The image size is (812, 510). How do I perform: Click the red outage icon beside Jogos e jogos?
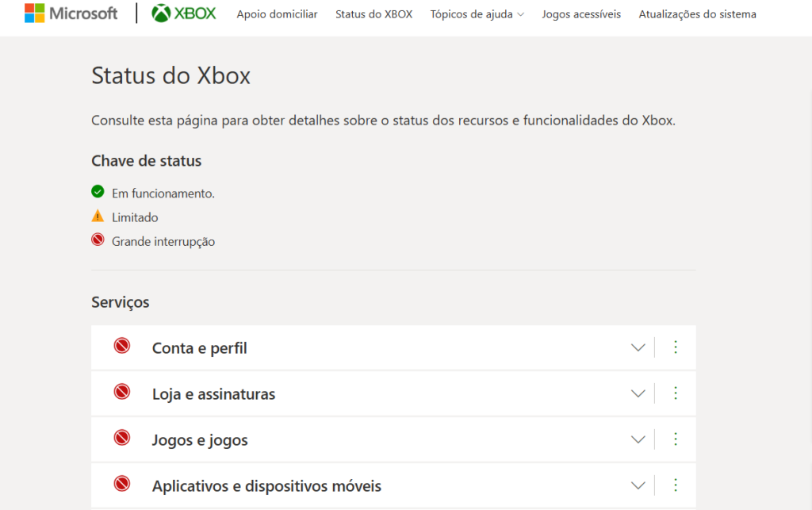pyautogui.click(x=121, y=438)
